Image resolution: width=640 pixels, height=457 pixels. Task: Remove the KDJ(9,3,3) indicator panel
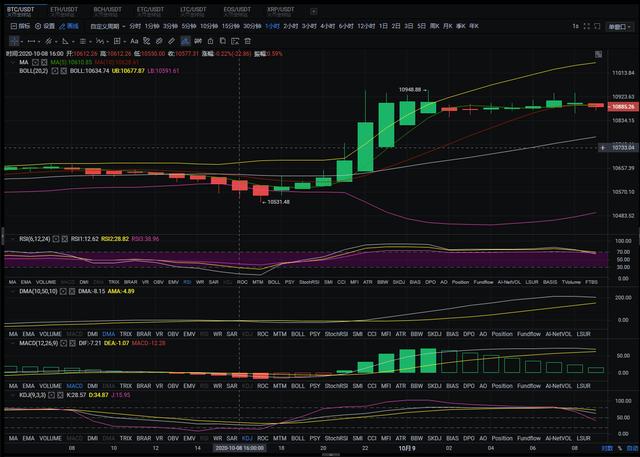[x=60, y=395]
